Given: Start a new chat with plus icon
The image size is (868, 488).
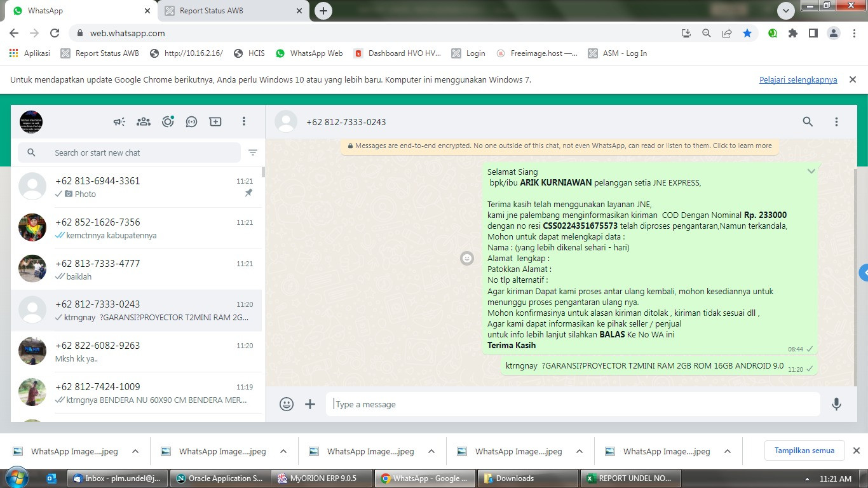Looking at the screenshot, I should click(215, 121).
